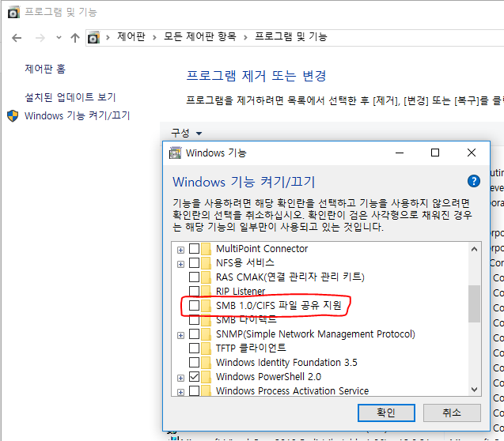This screenshot has height=441, width=504.
Task: Expand the Windows PowerShell 2.0 node
Action: coord(180,378)
